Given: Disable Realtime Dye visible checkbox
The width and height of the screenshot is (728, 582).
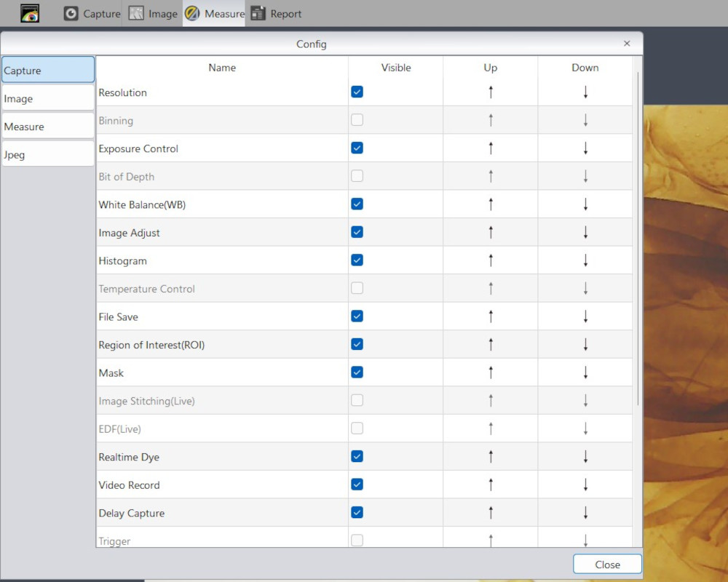Looking at the screenshot, I should (x=357, y=456).
